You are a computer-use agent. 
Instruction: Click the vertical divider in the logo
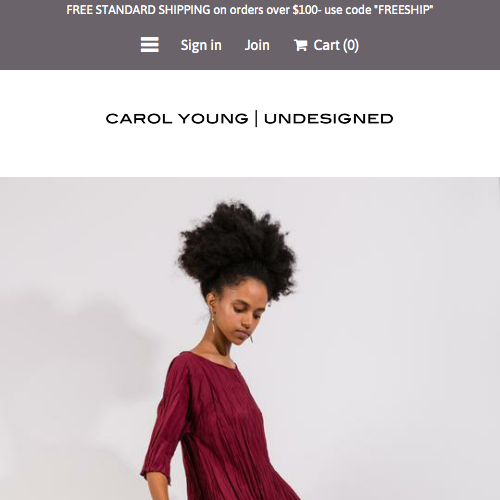click(256, 119)
